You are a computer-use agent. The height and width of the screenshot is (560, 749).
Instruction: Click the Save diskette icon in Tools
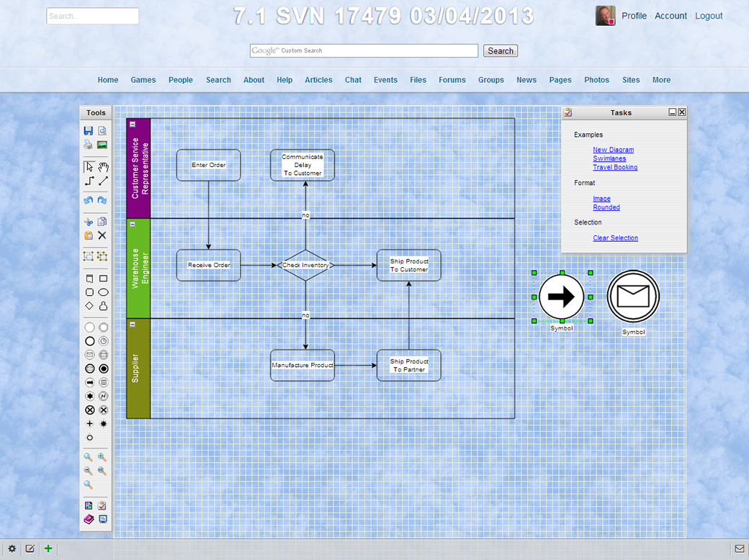(89, 131)
